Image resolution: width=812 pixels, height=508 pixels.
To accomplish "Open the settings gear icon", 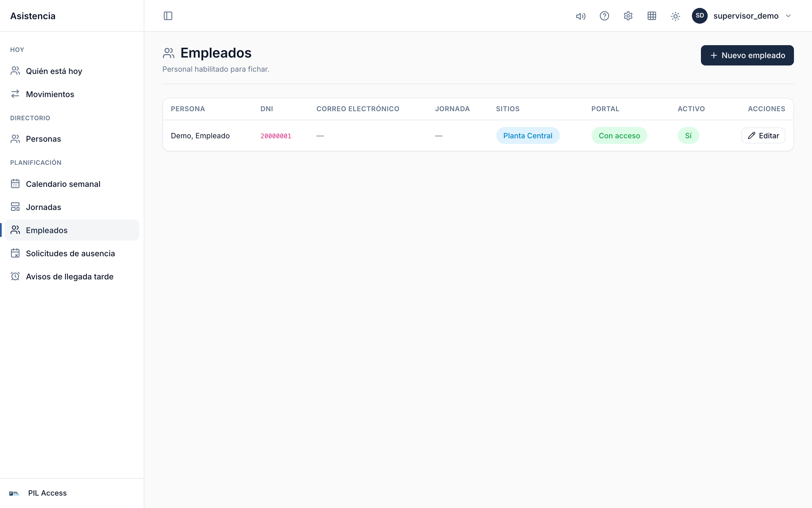I will [628, 16].
